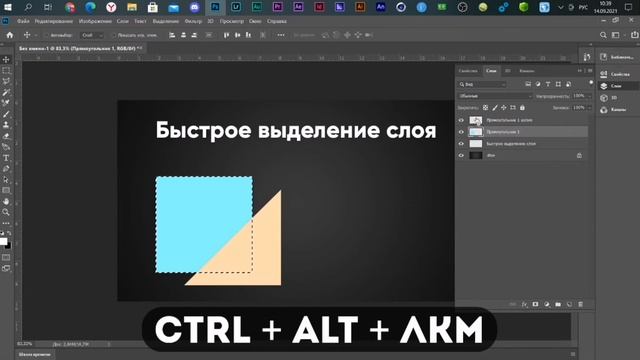Click the foreground color swatch
This screenshot has height=360, width=640.
[3, 241]
